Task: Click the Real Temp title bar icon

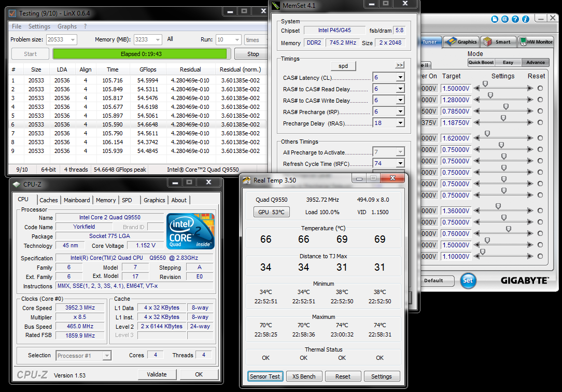Action: pos(247,180)
